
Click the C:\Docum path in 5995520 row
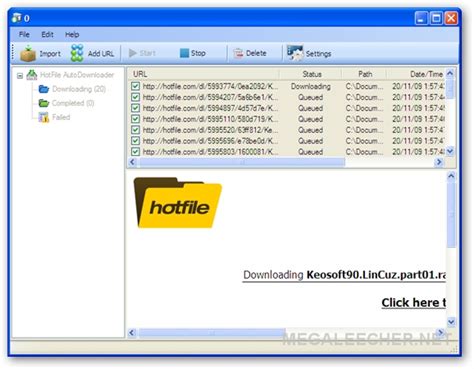364,130
